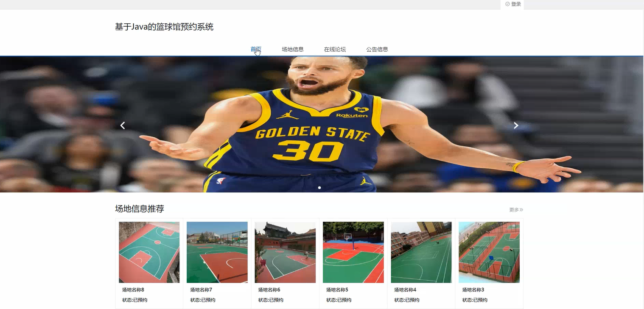
Task: Open thumbnail of 场地名称7 court
Action: [217, 252]
